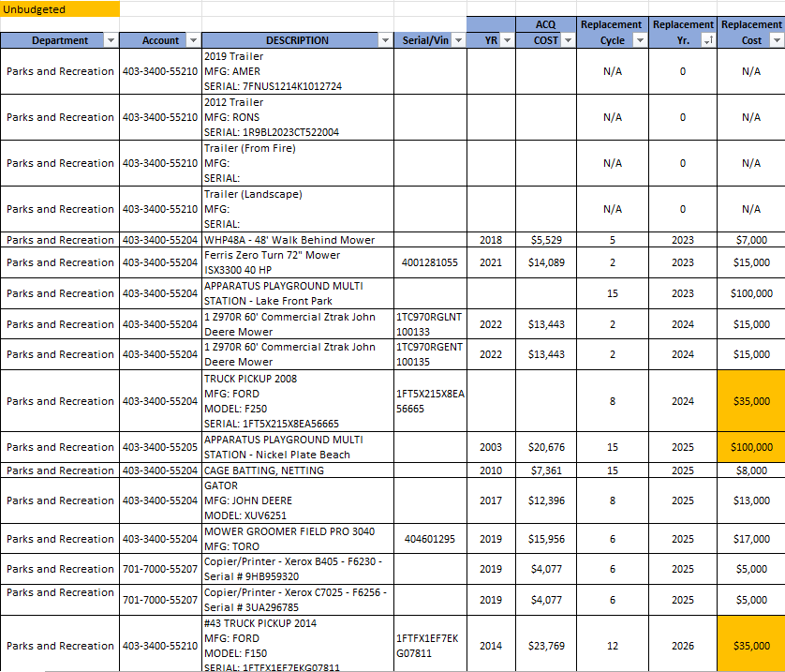Select the Trailer (From Fire) description cell
This screenshot has height=672, width=785.
point(297,163)
